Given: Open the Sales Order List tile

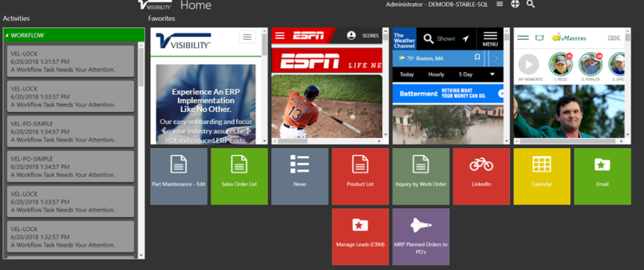Looking at the screenshot, I should 239,176.
